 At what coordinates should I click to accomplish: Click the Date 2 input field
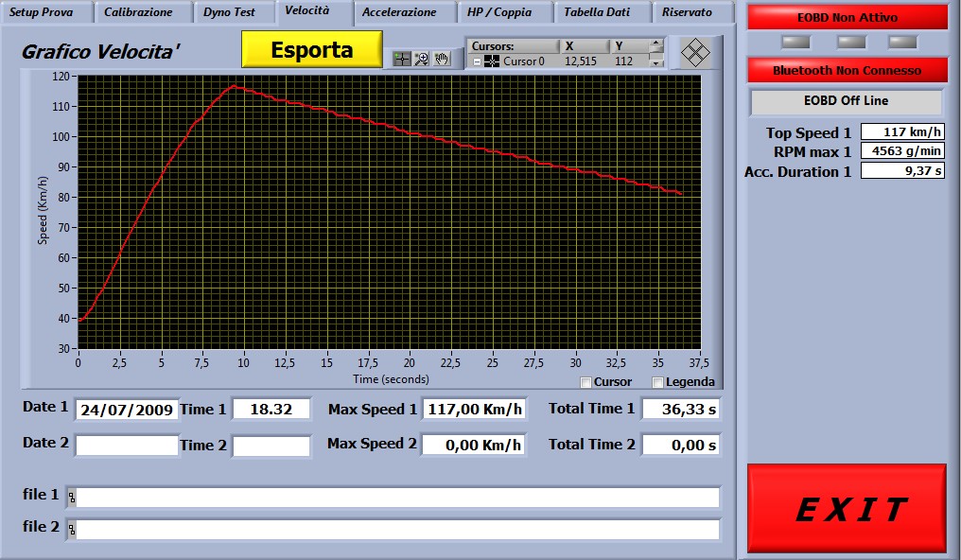click(127, 445)
